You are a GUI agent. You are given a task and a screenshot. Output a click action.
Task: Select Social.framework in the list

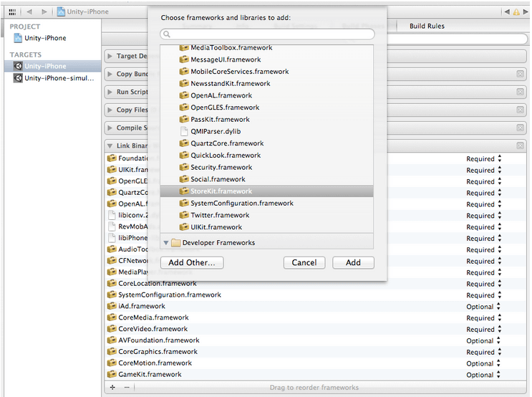point(266,179)
